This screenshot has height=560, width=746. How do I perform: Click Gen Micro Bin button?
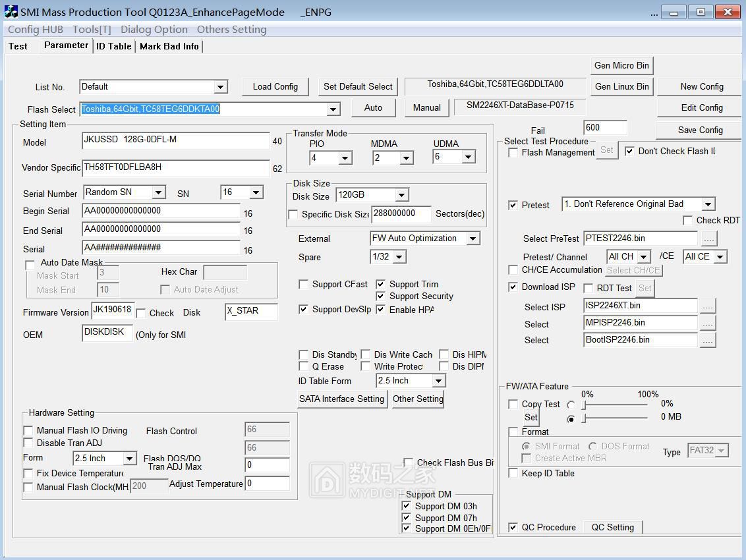[621, 66]
